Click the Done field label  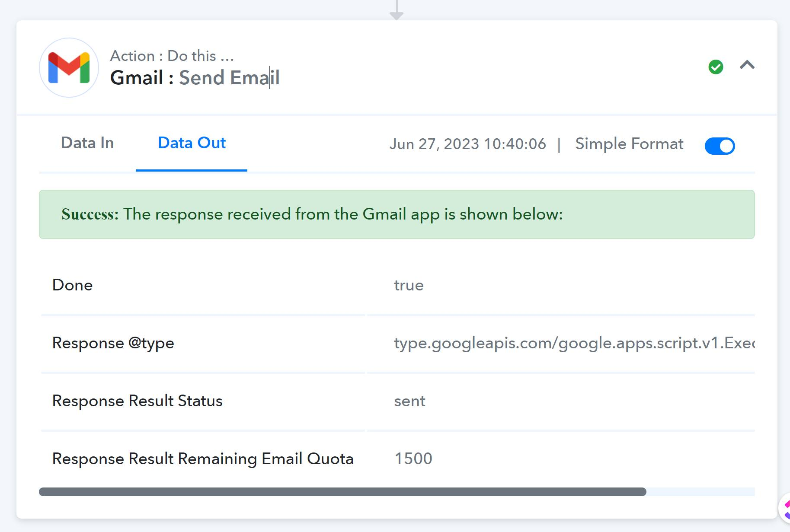[x=72, y=285]
